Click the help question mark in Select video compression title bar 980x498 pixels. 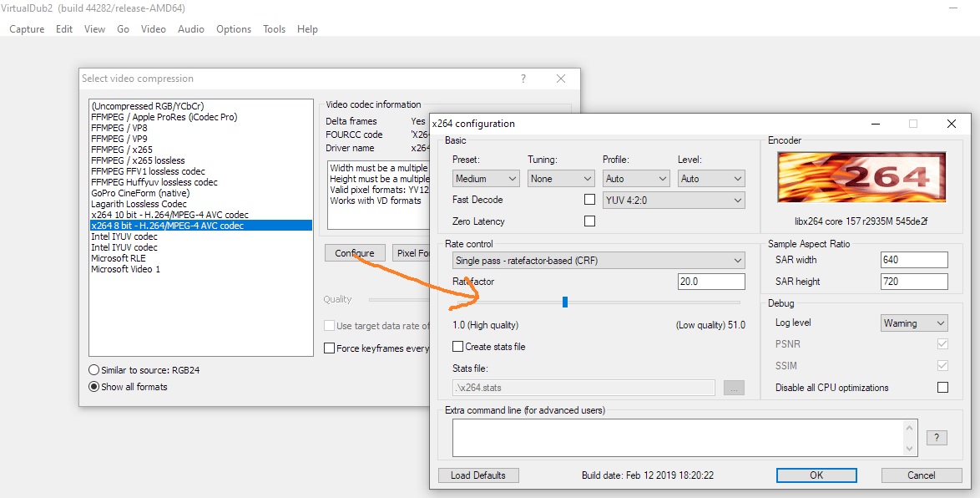[x=523, y=79]
